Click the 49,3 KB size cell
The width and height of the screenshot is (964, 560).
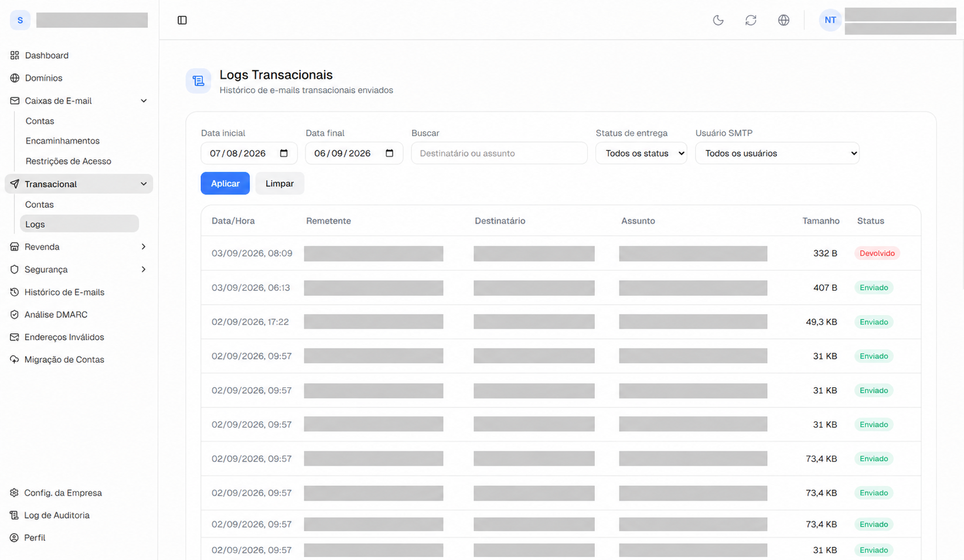click(x=821, y=322)
